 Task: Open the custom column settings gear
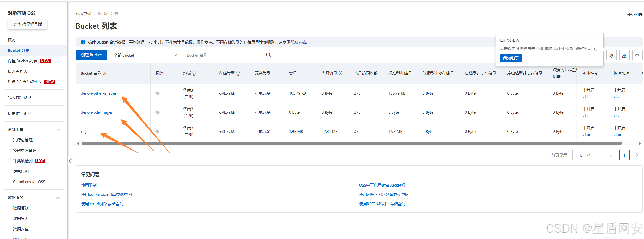pyautogui.click(x=611, y=55)
